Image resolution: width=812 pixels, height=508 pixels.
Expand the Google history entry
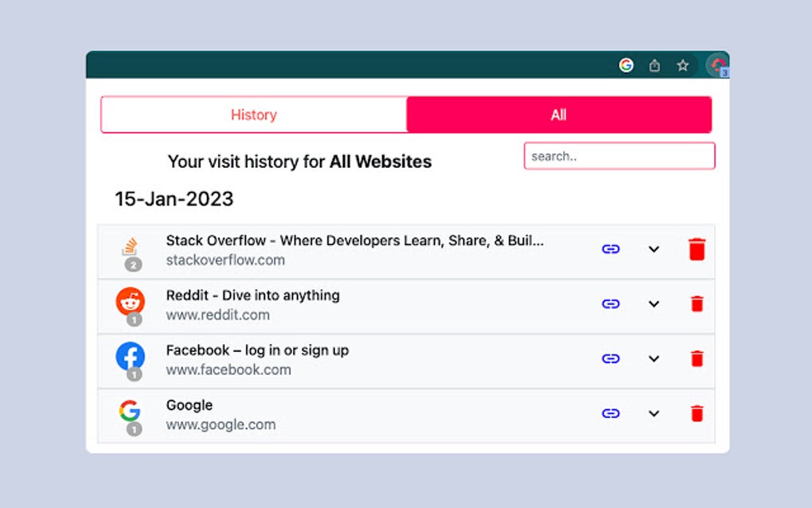click(654, 413)
